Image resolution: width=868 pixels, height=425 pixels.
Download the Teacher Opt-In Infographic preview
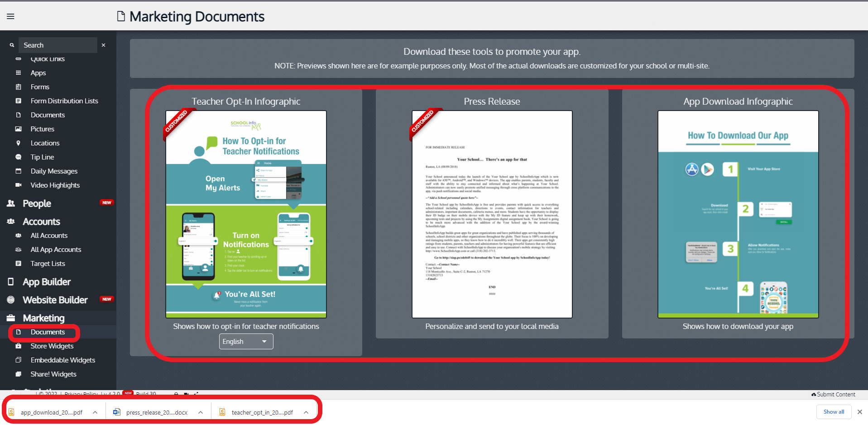pos(246,214)
